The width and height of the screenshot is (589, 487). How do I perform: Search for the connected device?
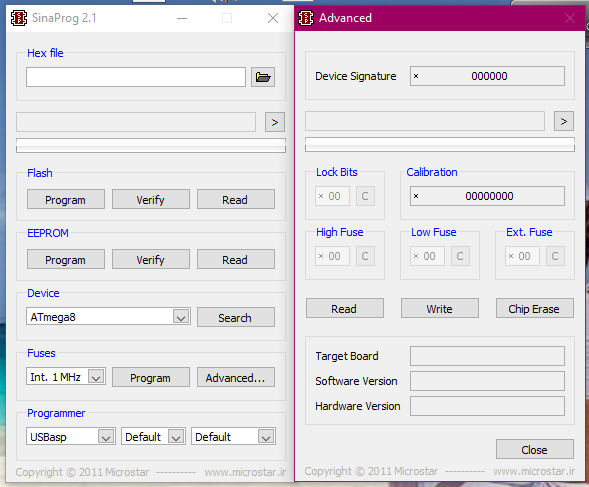click(x=236, y=318)
